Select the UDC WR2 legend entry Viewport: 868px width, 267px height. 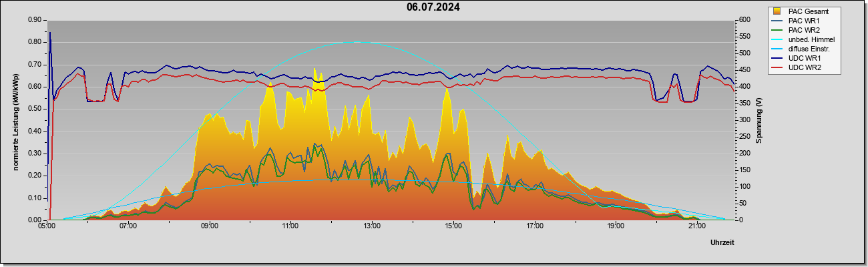[x=798, y=67]
